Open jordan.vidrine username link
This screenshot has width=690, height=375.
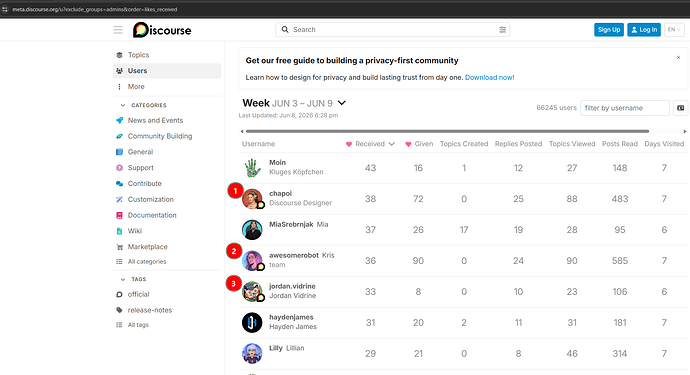[x=292, y=286]
